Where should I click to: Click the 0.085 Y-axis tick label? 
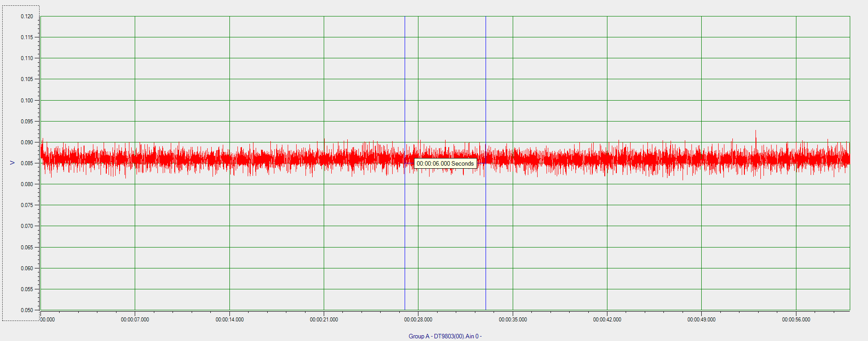point(27,163)
